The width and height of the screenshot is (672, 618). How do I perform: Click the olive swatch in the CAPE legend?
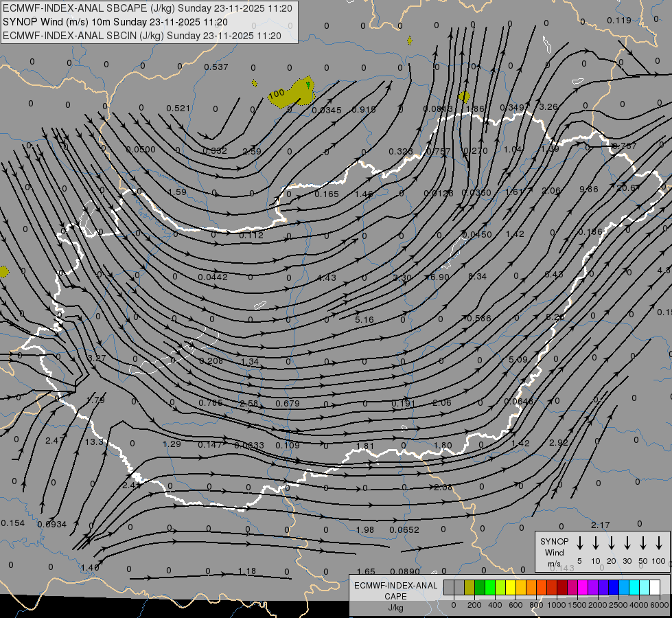(470, 588)
